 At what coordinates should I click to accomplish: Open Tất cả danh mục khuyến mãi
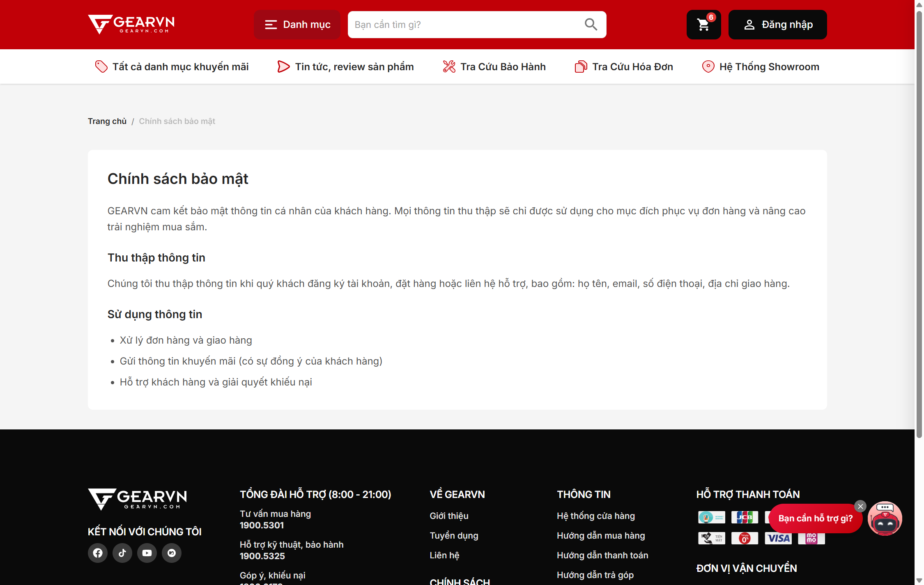[172, 67]
